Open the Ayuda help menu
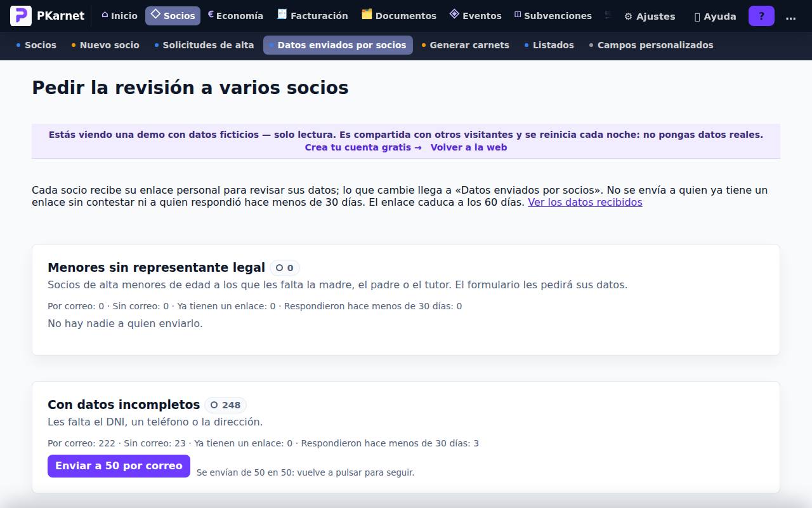The image size is (812, 508). (x=715, y=17)
